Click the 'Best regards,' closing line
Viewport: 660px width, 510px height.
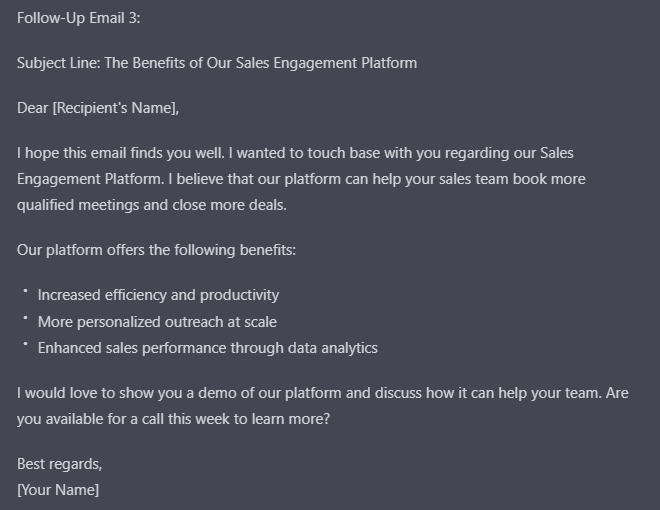(x=59, y=464)
